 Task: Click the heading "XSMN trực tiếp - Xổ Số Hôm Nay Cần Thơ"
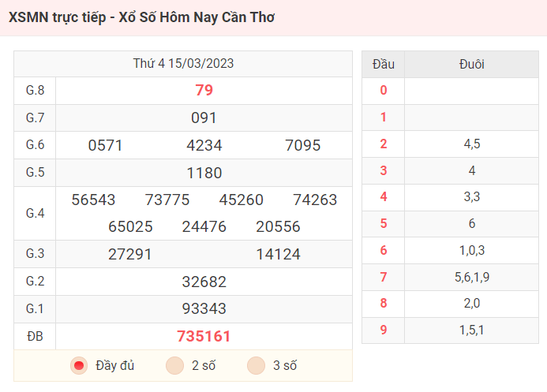(141, 17)
